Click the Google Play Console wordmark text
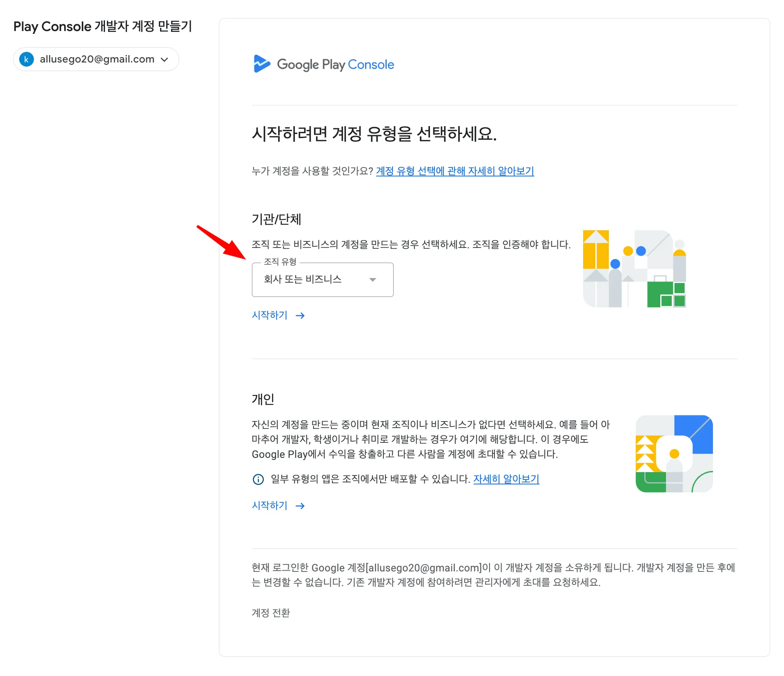Screen dimensions: 784x676 point(335,65)
